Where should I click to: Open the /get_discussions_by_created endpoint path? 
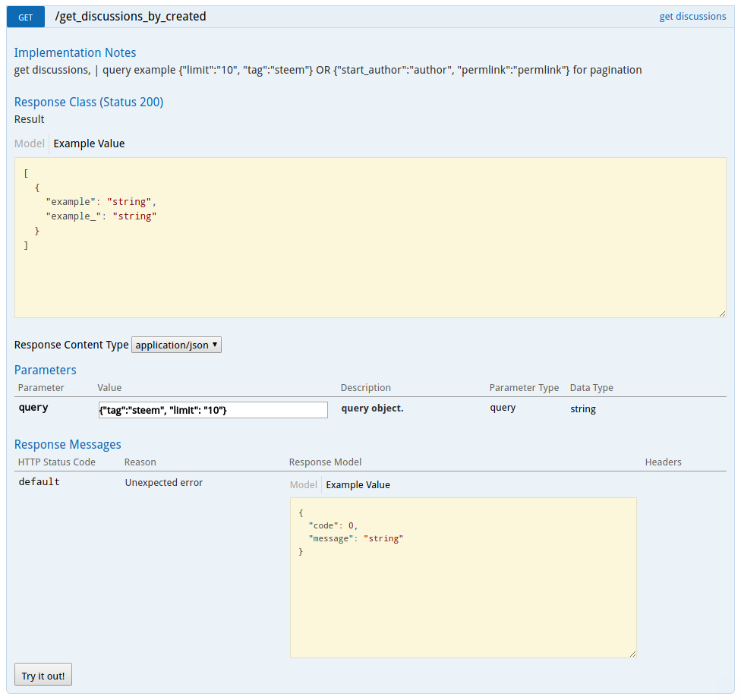click(131, 17)
